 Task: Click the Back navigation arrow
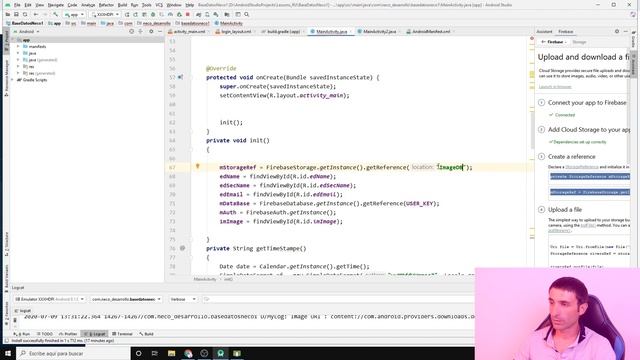[x=36, y=14]
